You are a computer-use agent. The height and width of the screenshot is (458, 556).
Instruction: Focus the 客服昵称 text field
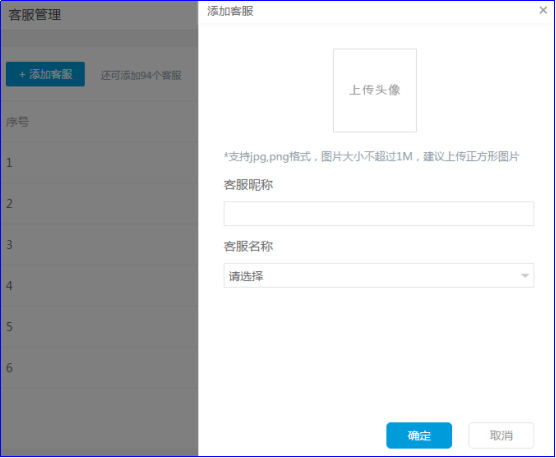[379, 213]
